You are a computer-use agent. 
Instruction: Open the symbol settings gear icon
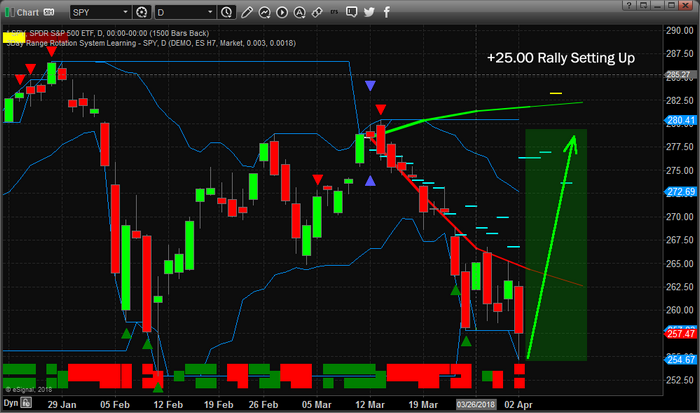(139, 12)
